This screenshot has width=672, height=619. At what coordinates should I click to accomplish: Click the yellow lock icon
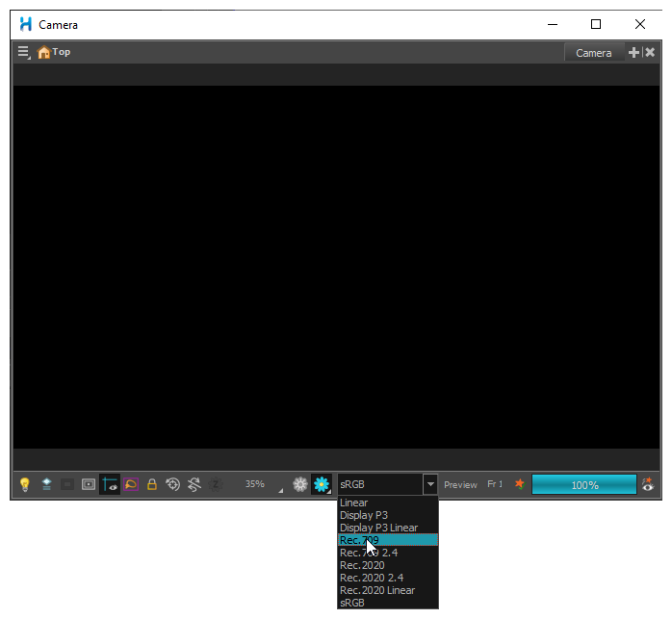(152, 485)
